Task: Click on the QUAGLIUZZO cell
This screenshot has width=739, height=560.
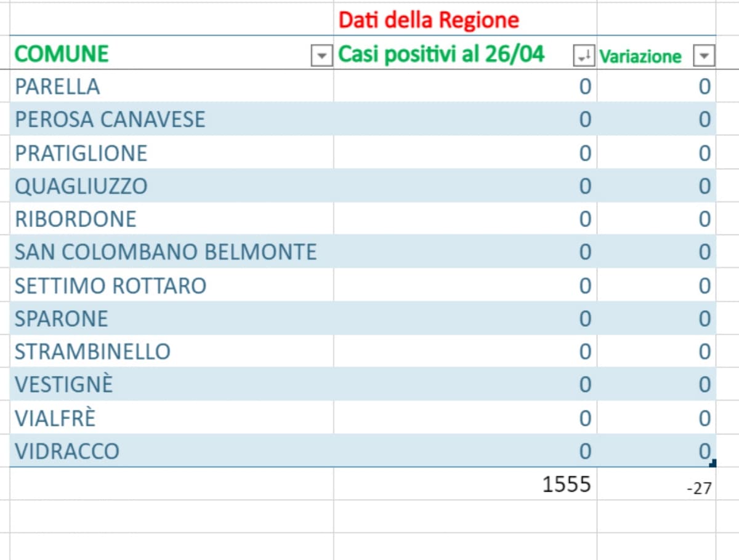Action: coord(81,186)
